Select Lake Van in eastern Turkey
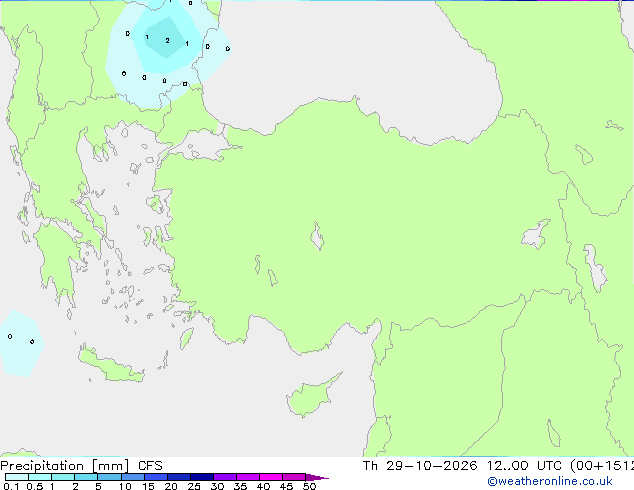 535,234
